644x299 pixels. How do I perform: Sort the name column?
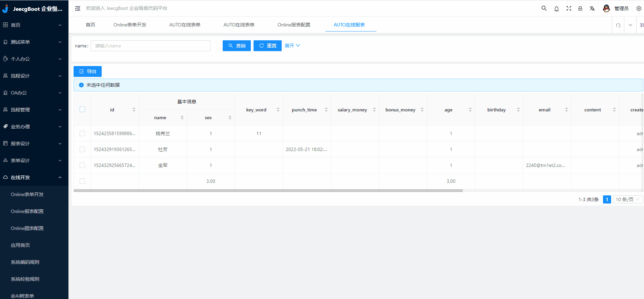coord(182,118)
